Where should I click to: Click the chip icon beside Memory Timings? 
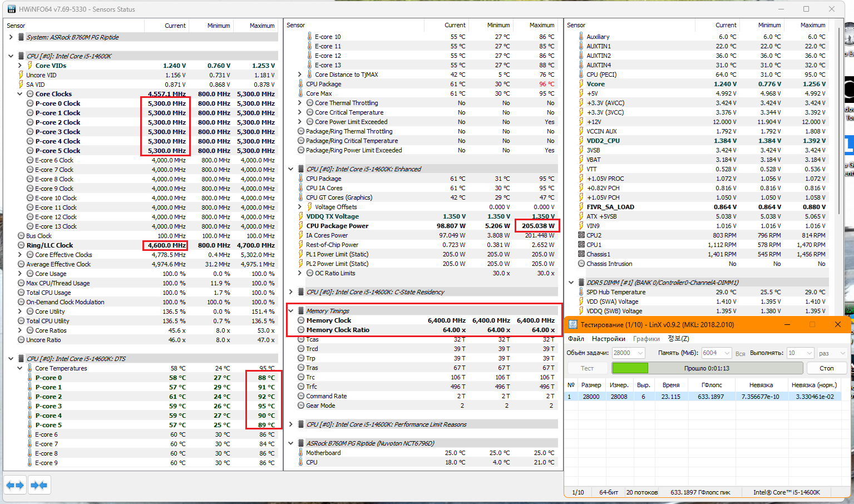(300, 311)
